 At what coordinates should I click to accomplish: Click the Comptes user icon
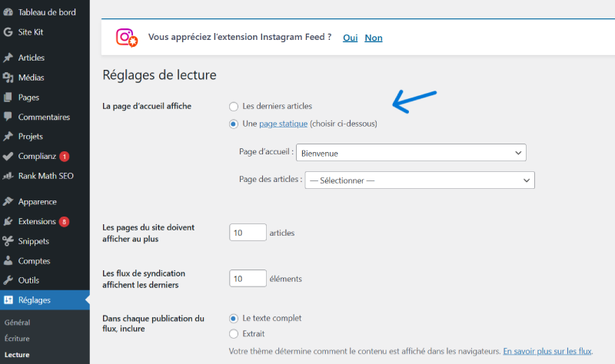8,260
